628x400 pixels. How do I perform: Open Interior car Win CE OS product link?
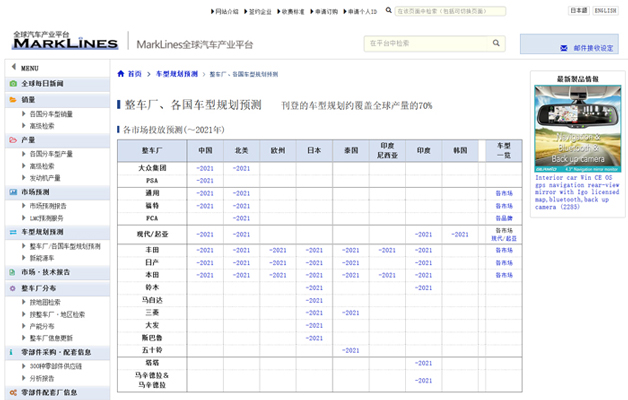coord(577,192)
